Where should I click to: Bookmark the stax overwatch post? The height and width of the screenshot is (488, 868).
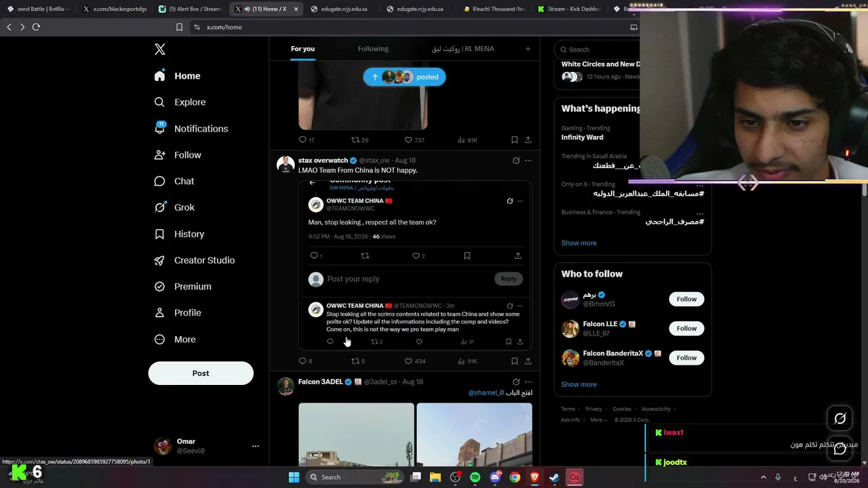515,361
